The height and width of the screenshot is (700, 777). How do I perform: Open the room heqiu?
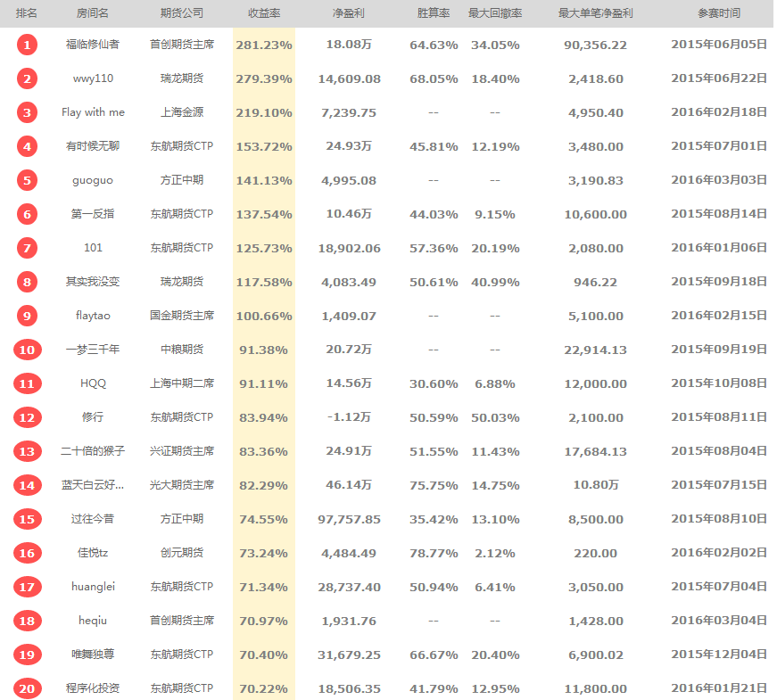pyautogui.click(x=93, y=621)
